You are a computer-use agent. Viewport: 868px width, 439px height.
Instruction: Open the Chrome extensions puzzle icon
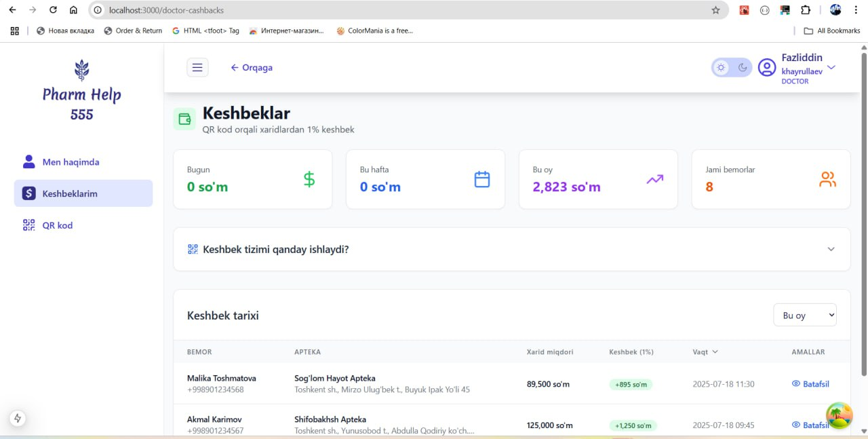[806, 10]
